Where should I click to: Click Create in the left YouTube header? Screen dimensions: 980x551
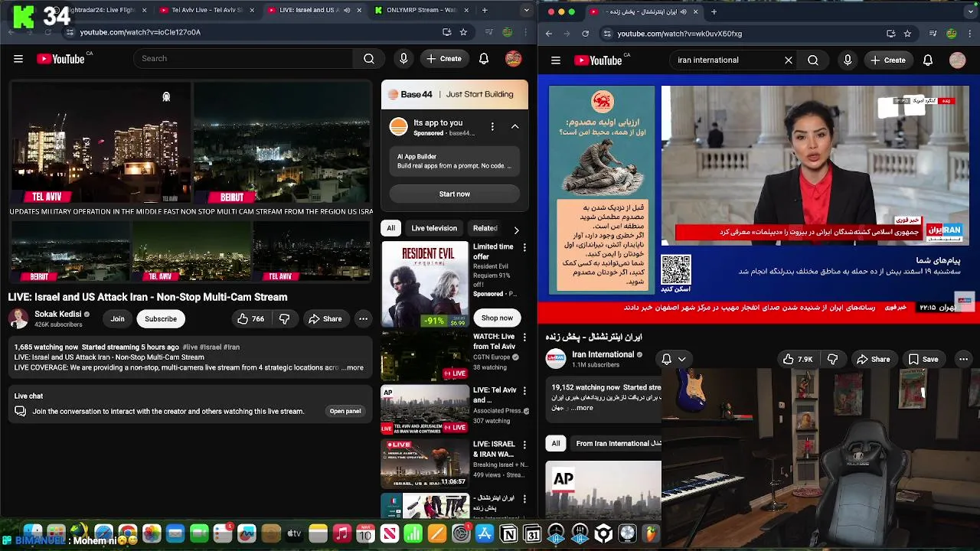point(444,59)
